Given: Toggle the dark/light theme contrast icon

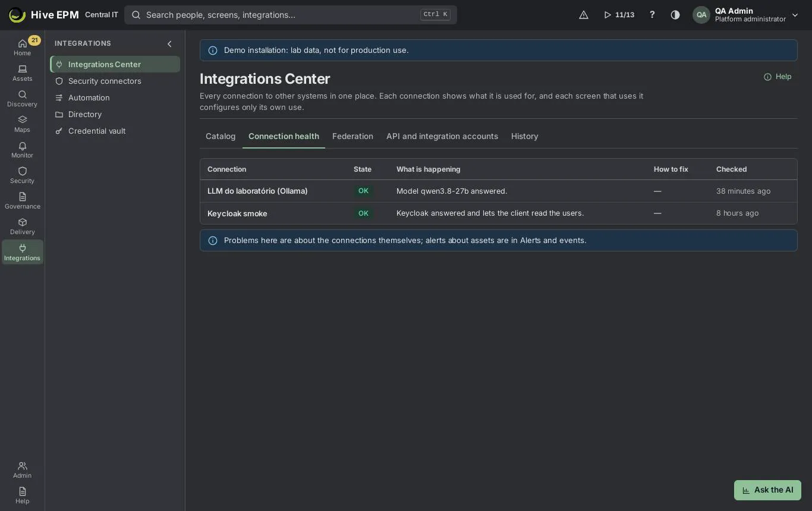Looking at the screenshot, I should tap(675, 15).
